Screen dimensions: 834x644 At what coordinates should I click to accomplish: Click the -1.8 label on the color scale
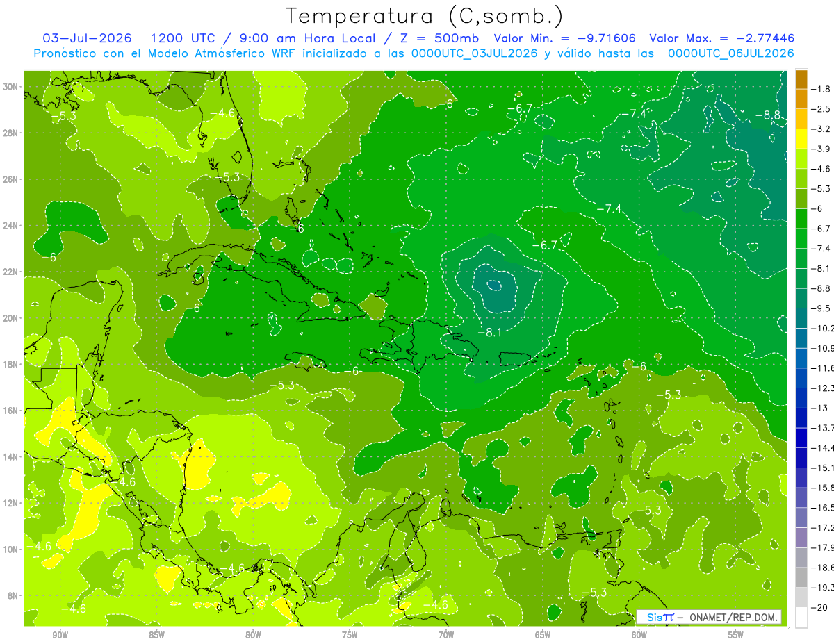(821, 89)
